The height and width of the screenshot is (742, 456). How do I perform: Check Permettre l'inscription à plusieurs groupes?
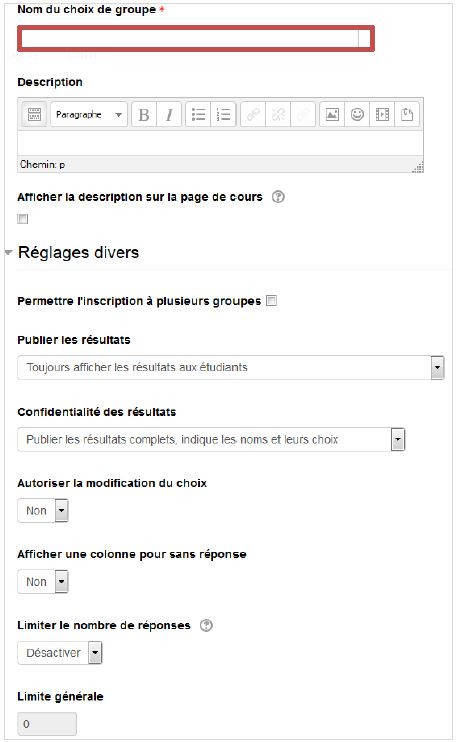pos(272,300)
